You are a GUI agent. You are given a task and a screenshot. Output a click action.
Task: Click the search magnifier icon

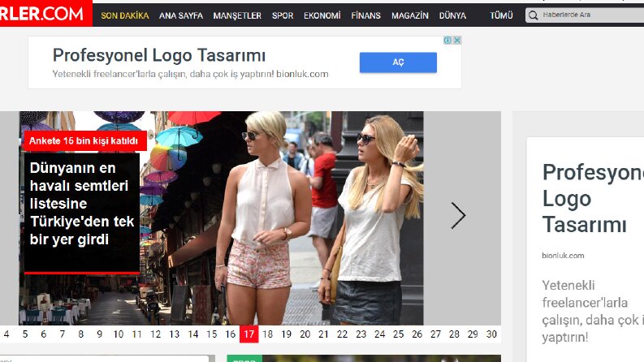(533, 15)
